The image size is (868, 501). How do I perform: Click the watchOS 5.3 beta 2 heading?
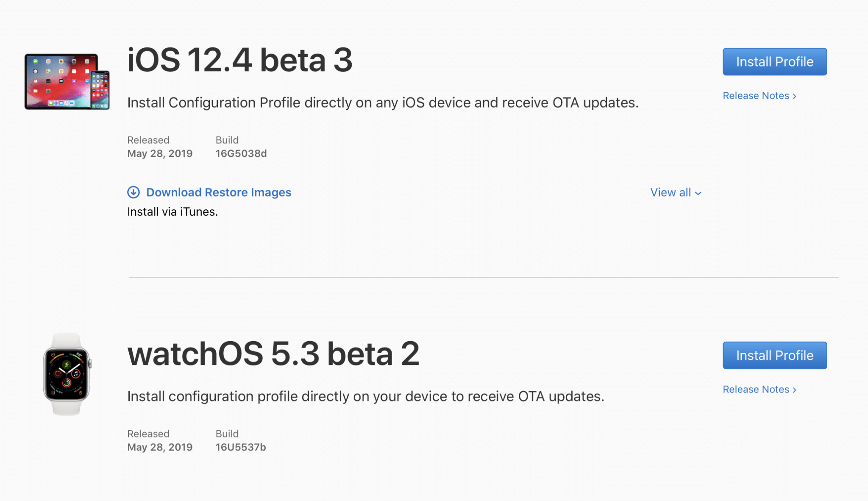(273, 353)
